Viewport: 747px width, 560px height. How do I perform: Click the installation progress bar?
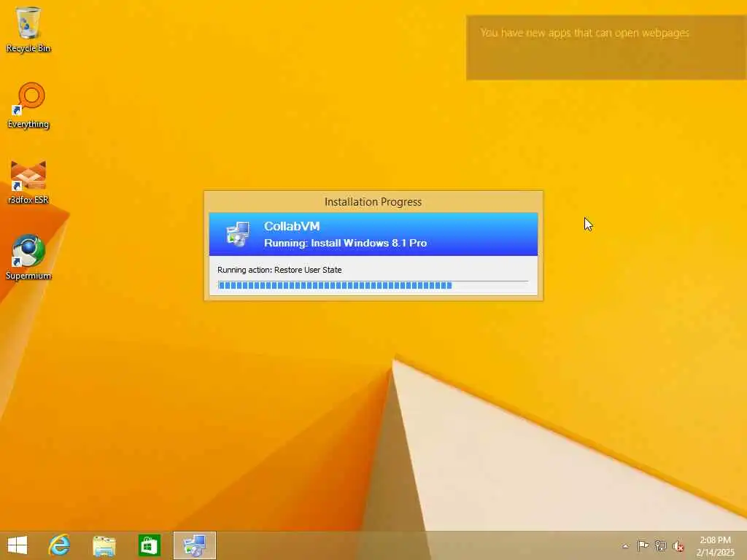(373, 285)
